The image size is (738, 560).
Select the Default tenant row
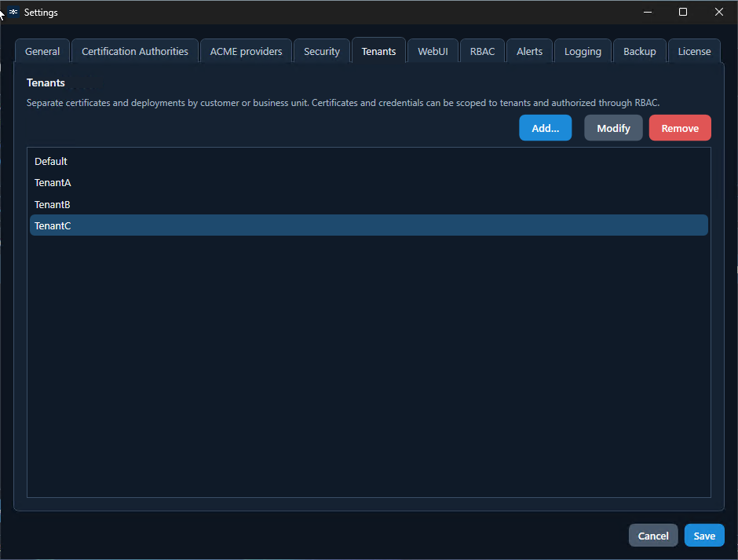tap(369, 161)
